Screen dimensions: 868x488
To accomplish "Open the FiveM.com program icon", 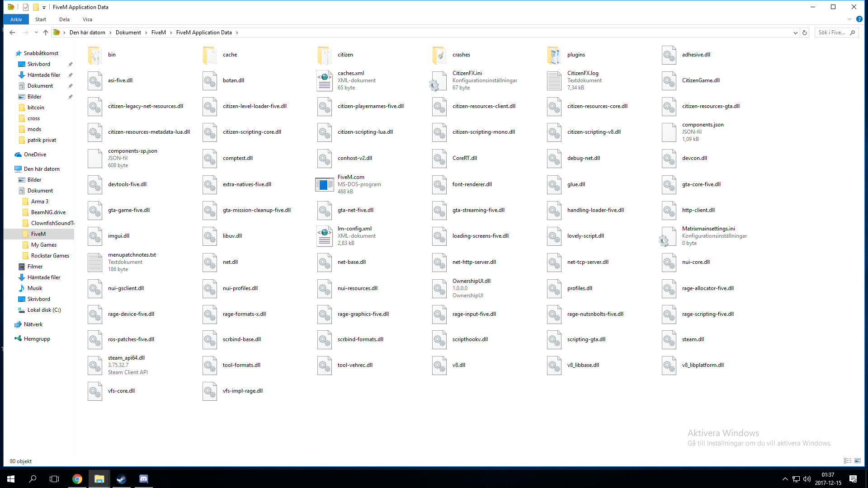I will coord(324,184).
